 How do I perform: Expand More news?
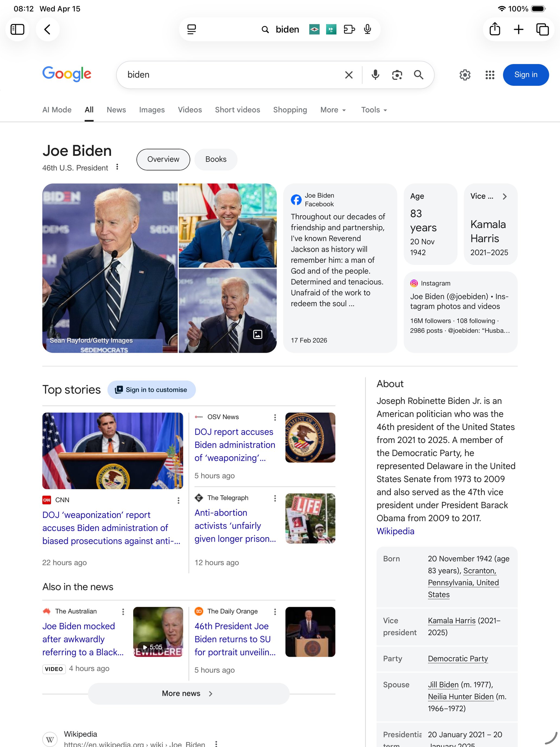pos(188,694)
